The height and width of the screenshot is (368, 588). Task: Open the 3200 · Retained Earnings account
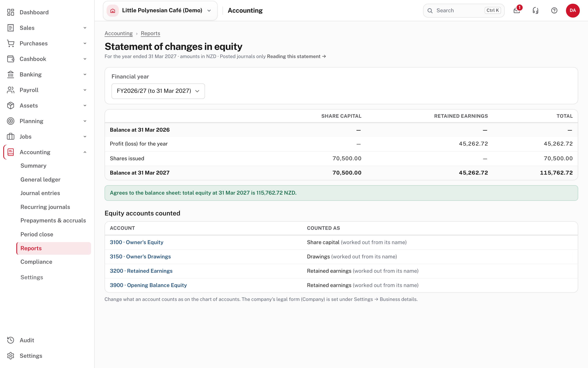141,271
